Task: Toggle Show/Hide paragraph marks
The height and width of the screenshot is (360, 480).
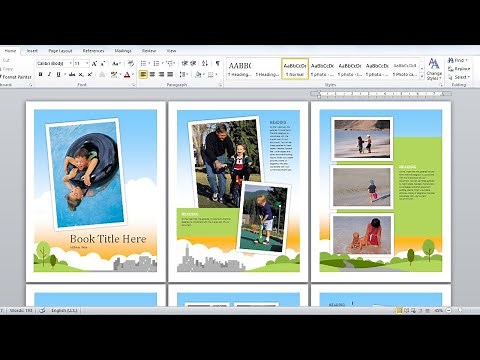Action: coord(218,63)
